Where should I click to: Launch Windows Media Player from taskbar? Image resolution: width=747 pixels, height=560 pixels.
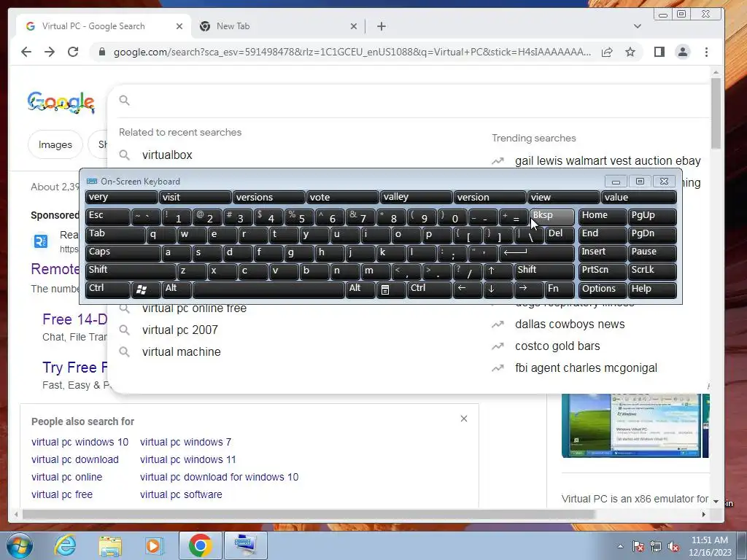pyautogui.click(x=154, y=545)
